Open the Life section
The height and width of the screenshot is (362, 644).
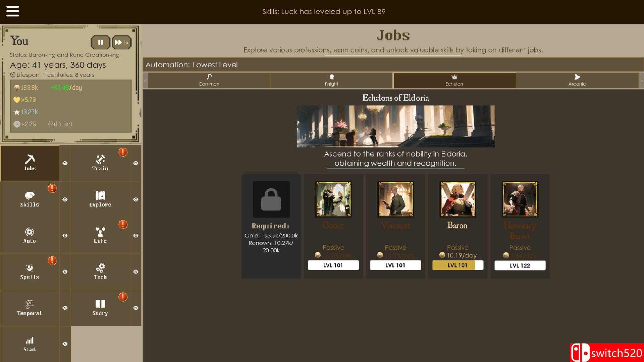[x=100, y=235]
